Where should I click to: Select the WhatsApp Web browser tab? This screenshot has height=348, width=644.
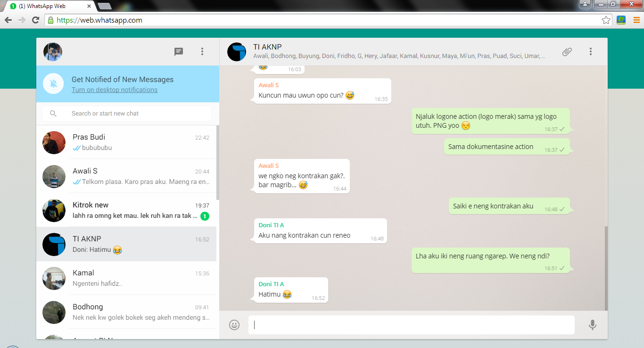tap(50, 6)
